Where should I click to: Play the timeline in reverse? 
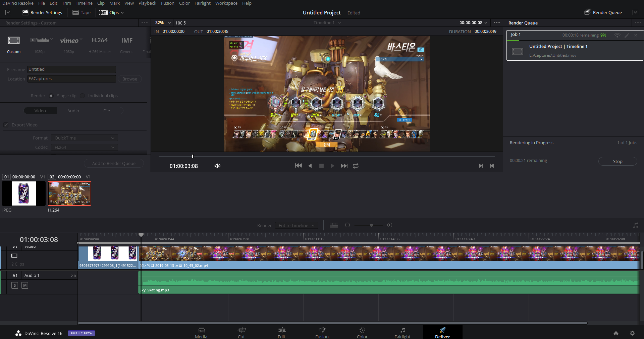point(310,166)
